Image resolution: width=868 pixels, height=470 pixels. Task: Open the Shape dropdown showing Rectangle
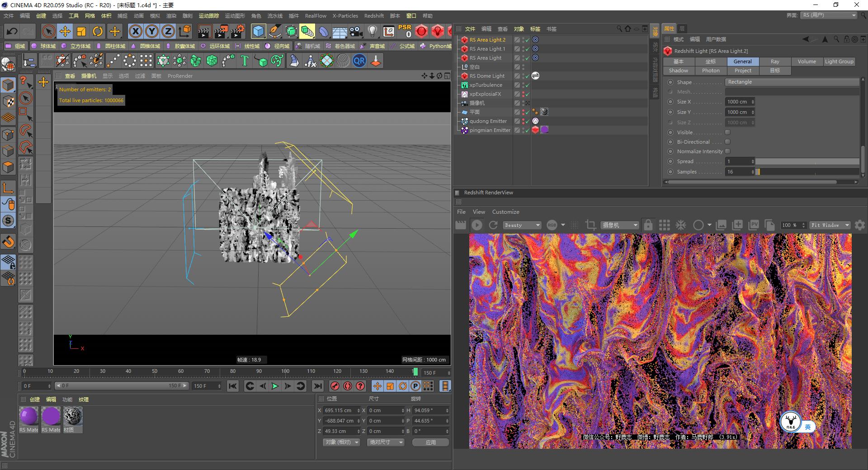[x=791, y=82]
